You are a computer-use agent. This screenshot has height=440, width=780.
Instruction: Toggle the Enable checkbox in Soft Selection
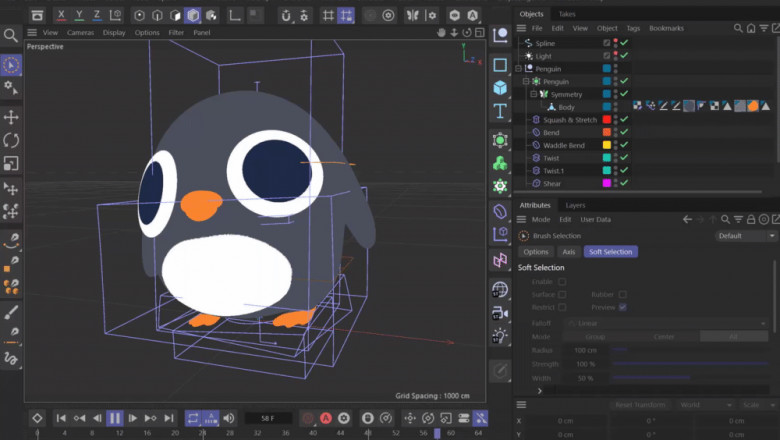(x=562, y=282)
